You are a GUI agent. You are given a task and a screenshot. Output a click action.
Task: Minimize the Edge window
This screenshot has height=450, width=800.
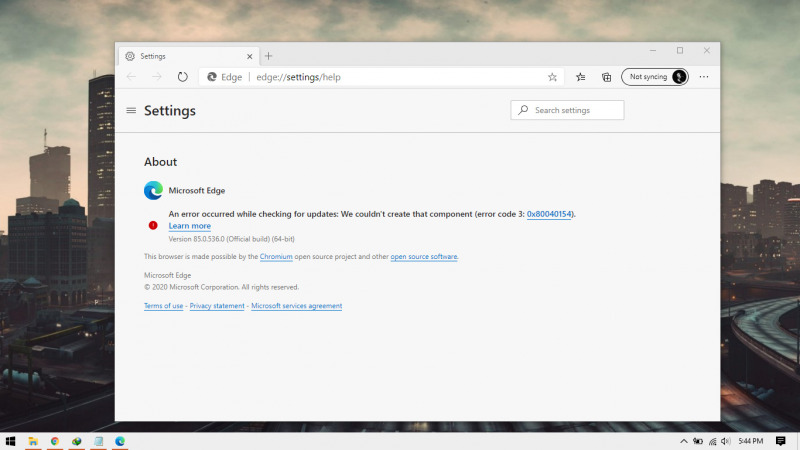pos(653,51)
